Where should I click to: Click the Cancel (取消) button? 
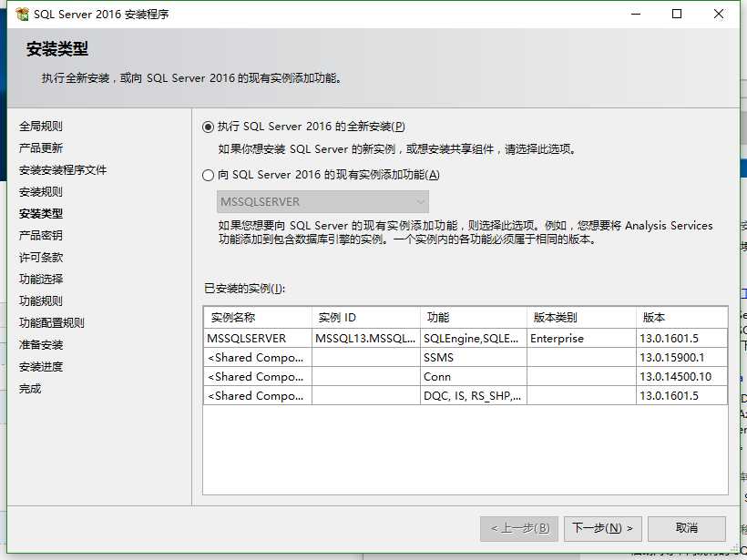pos(687,528)
